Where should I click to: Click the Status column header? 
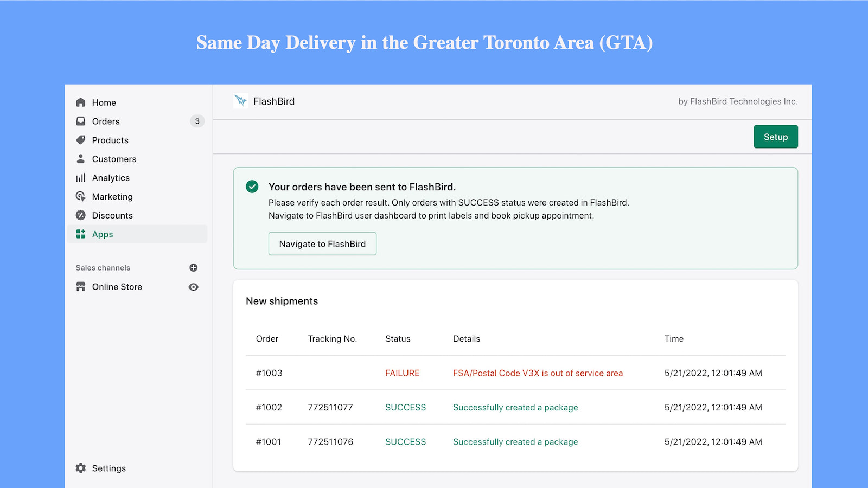[398, 338]
